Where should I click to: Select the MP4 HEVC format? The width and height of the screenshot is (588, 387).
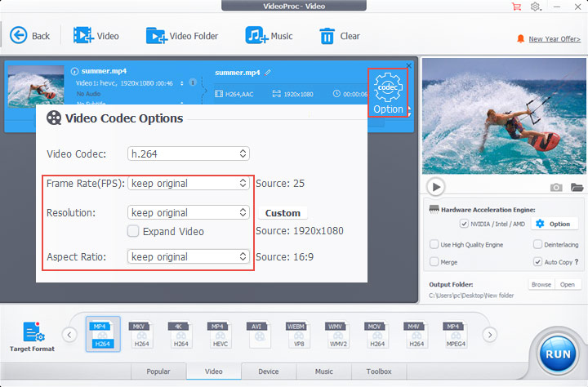click(220, 334)
